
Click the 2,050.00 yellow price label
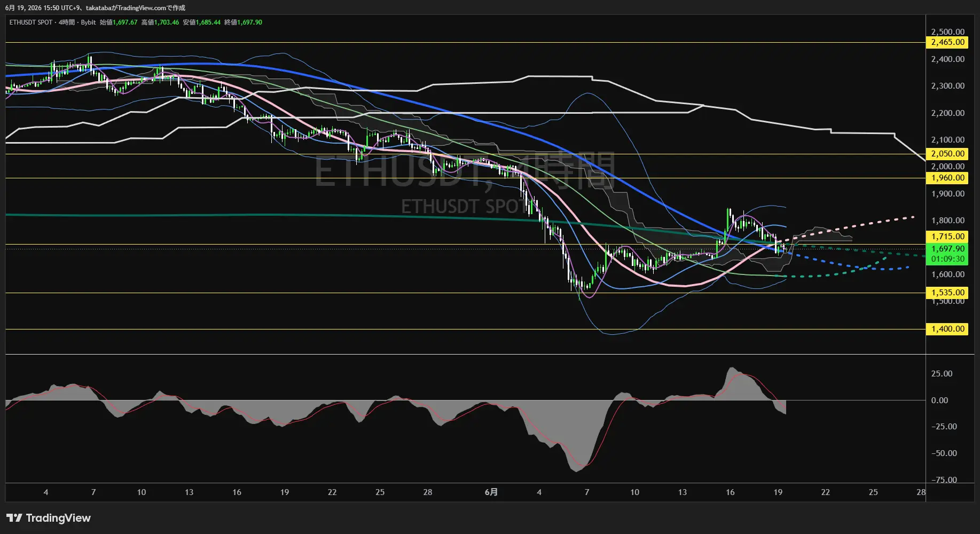tap(948, 154)
